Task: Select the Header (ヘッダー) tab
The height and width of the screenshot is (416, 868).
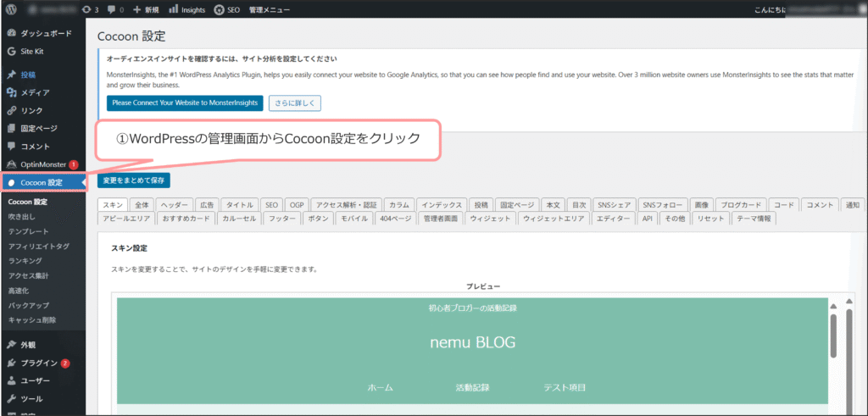Action: click(x=175, y=205)
